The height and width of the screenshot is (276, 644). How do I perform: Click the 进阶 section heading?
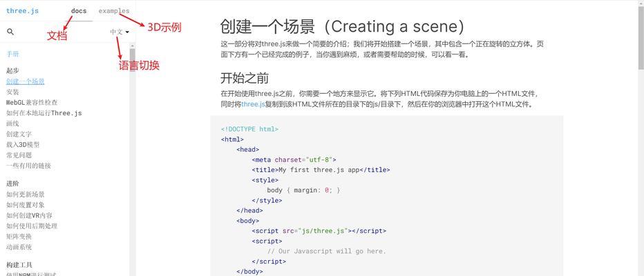(12, 184)
